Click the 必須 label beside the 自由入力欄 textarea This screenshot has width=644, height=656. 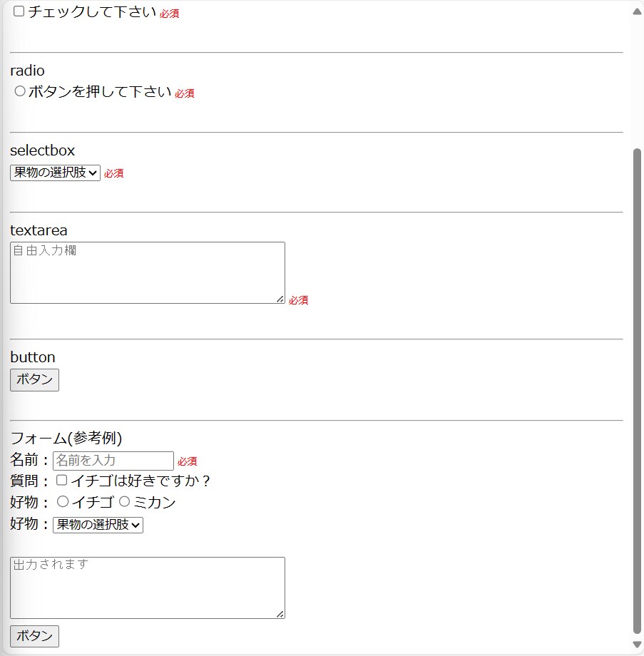tap(298, 300)
